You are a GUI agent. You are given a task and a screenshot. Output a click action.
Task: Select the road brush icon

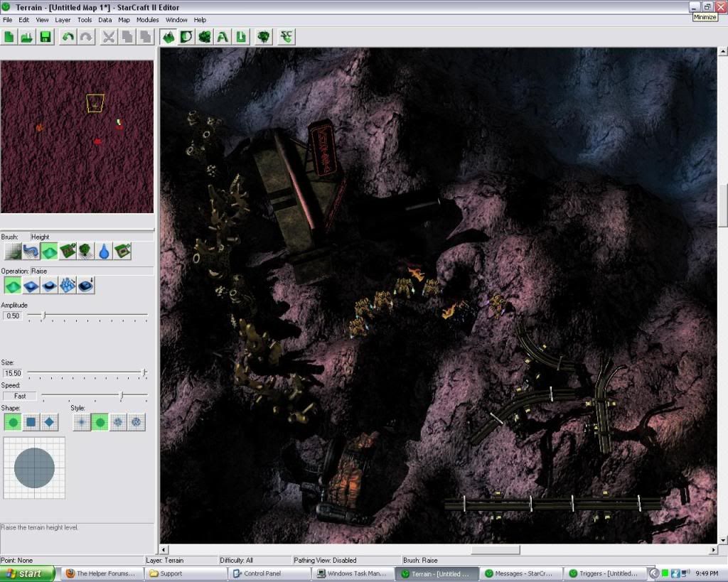pos(31,251)
